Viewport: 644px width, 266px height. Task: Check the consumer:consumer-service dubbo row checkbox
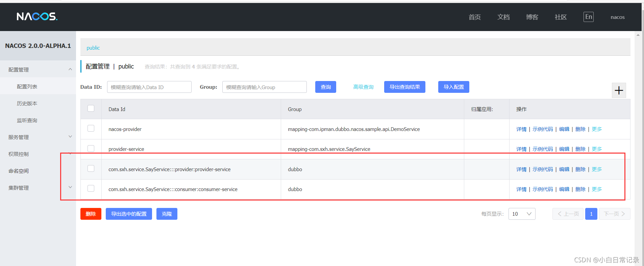point(91,188)
